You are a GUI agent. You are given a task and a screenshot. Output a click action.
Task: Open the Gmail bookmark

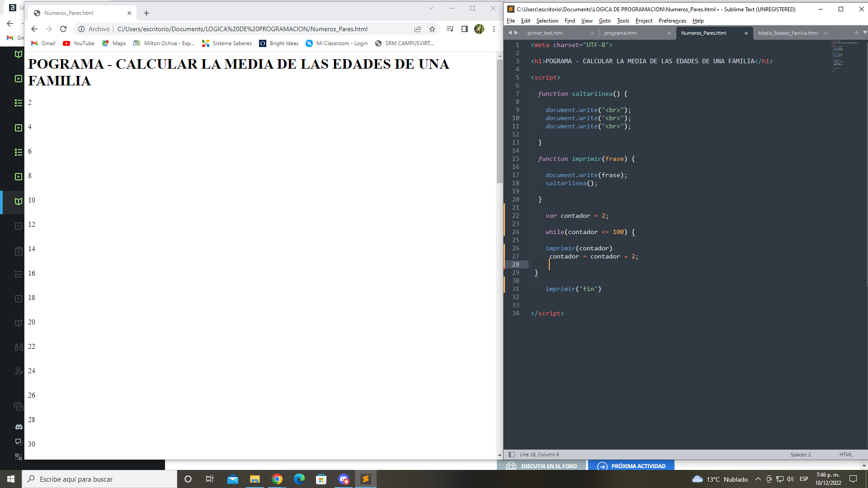coord(43,43)
